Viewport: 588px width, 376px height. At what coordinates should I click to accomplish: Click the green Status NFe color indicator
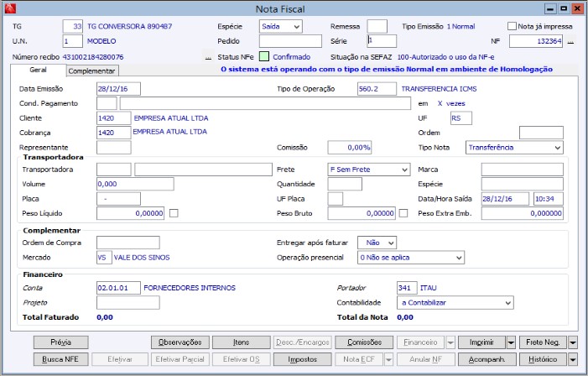pos(264,56)
